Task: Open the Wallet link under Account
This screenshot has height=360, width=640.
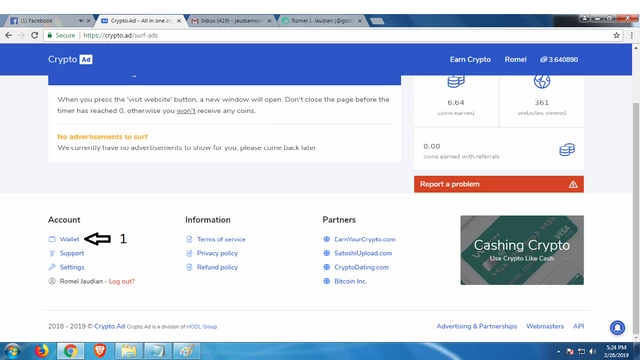Action: (x=69, y=239)
